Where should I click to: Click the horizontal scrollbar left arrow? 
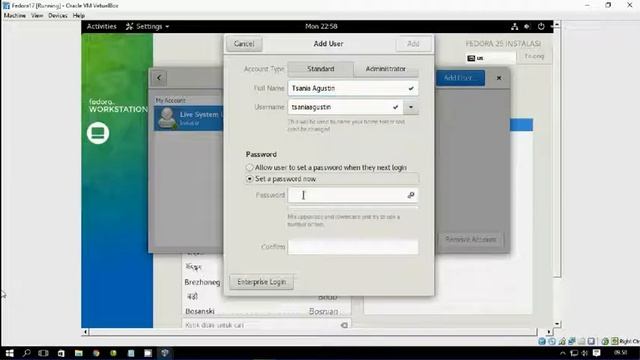85,332
